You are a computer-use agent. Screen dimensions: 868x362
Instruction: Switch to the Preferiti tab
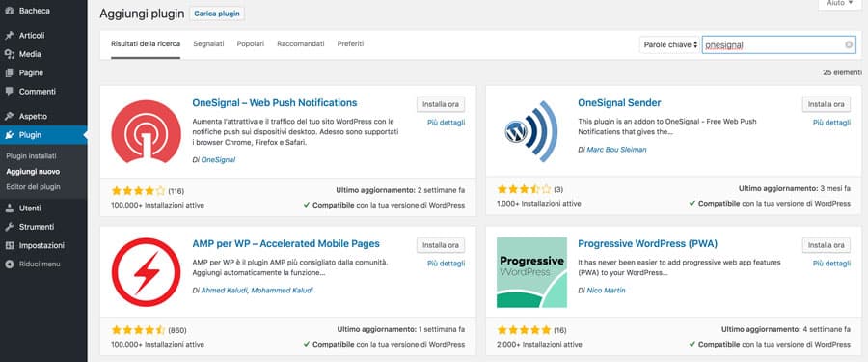point(350,43)
